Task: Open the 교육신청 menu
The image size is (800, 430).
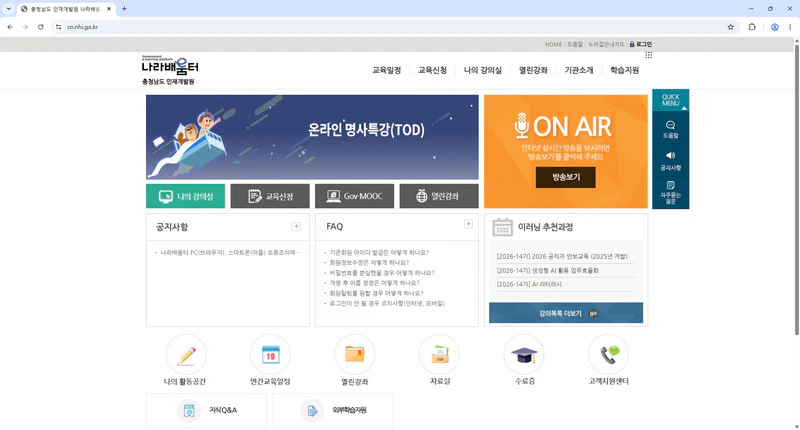Action: [432, 70]
